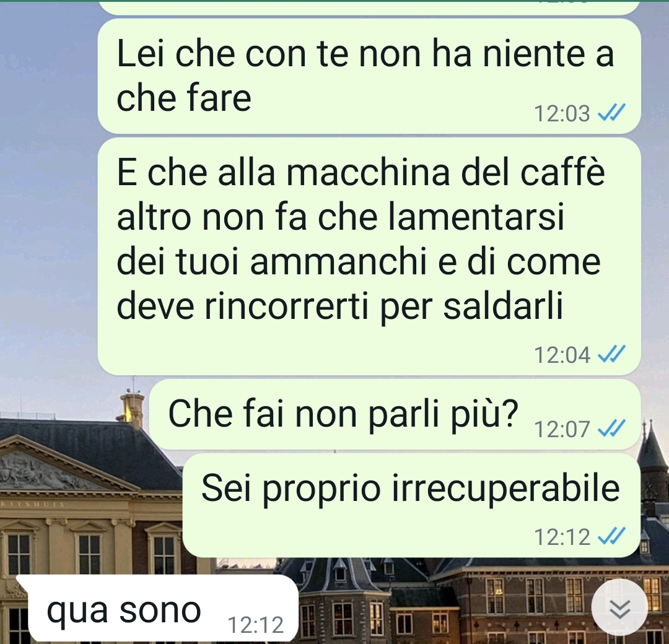
Task: Tap blue read ticks on 12:07 message
Action: (x=611, y=429)
